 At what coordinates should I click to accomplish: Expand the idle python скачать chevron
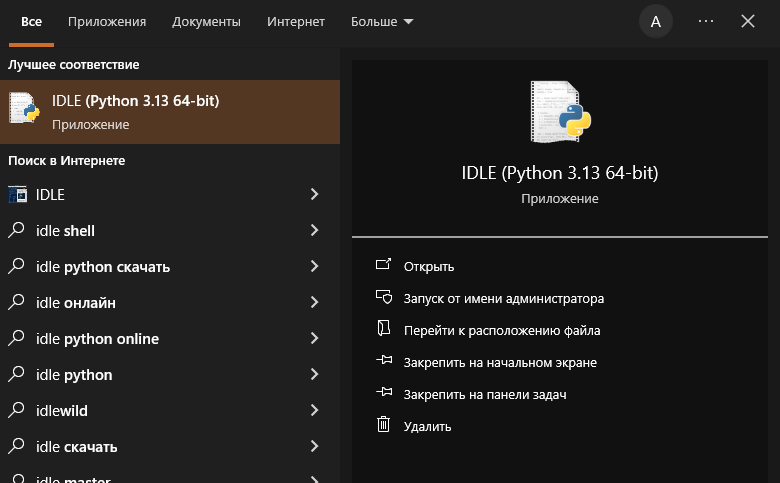tap(314, 266)
